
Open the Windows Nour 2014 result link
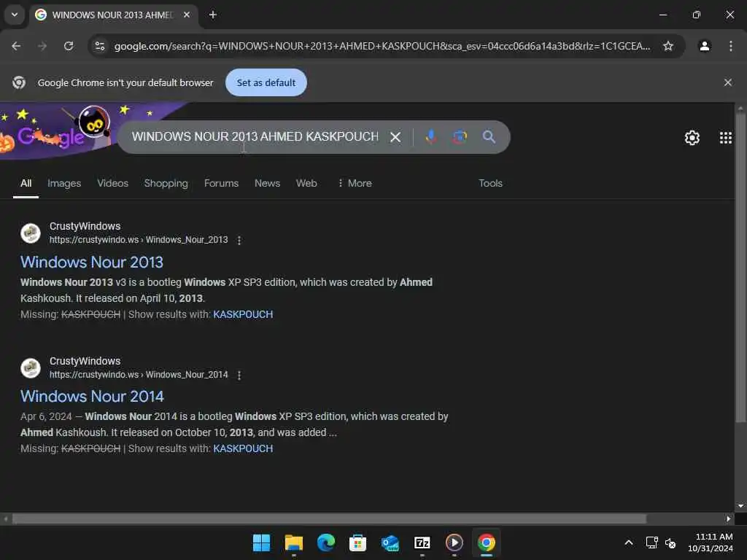[92, 397]
